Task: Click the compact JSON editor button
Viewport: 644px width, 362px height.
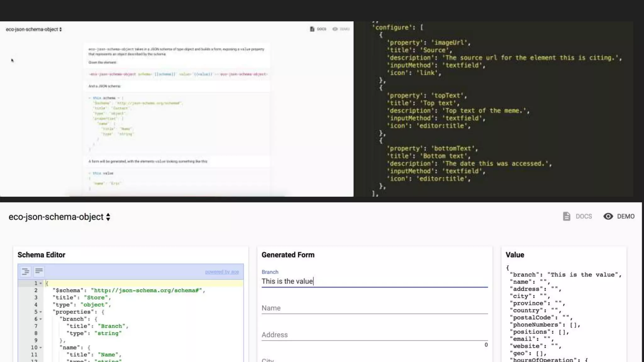Action: (x=39, y=271)
